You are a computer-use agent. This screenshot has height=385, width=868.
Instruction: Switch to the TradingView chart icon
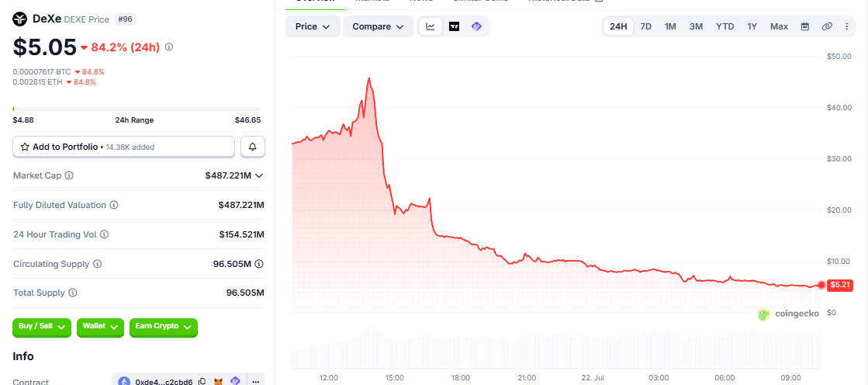coord(454,26)
